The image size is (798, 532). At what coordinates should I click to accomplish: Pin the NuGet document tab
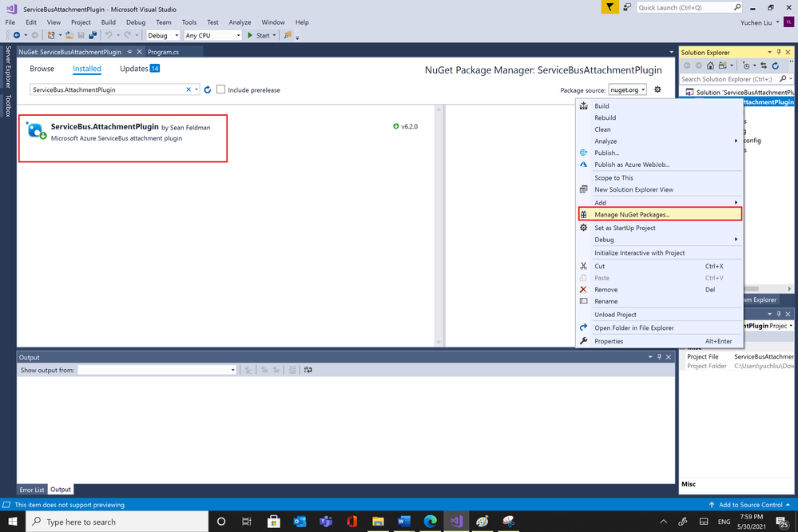tap(129, 52)
